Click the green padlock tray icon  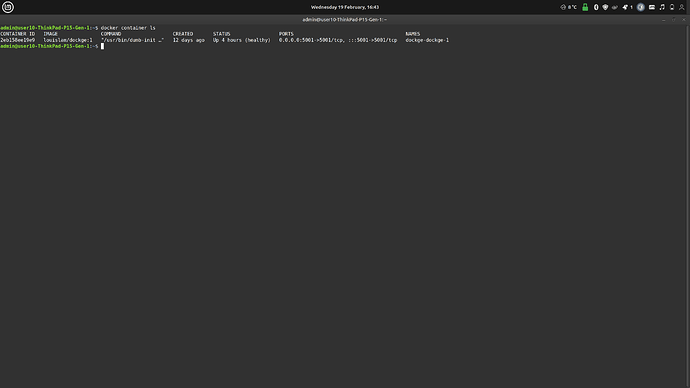pos(585,7)
